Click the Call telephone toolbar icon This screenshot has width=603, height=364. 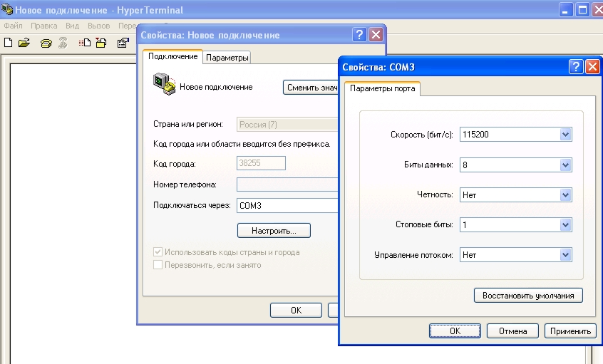coord(46,43)
